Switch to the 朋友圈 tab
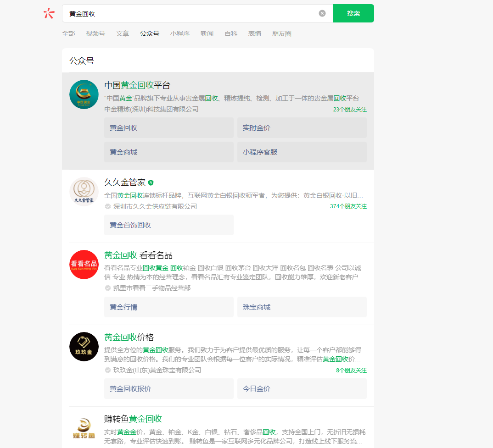Viewport: 493px width, 448px height. click(282, 33)
